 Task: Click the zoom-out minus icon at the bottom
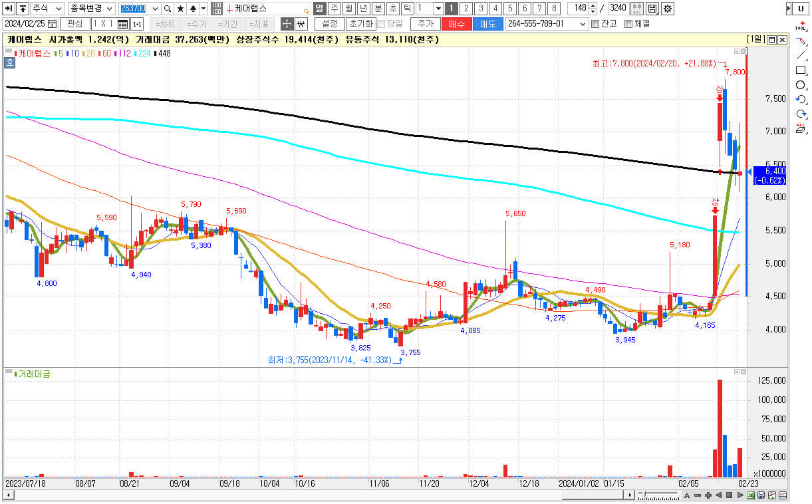tap(698, 495)
